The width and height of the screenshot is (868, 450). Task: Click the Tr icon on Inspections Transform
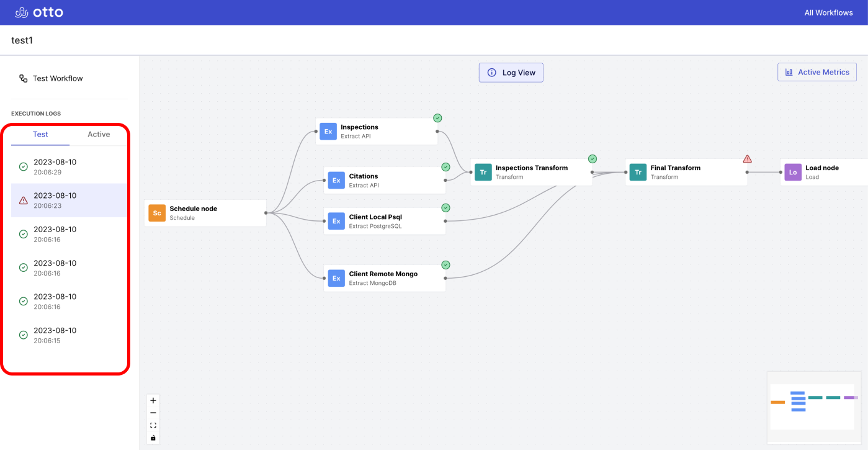point(483,172)
